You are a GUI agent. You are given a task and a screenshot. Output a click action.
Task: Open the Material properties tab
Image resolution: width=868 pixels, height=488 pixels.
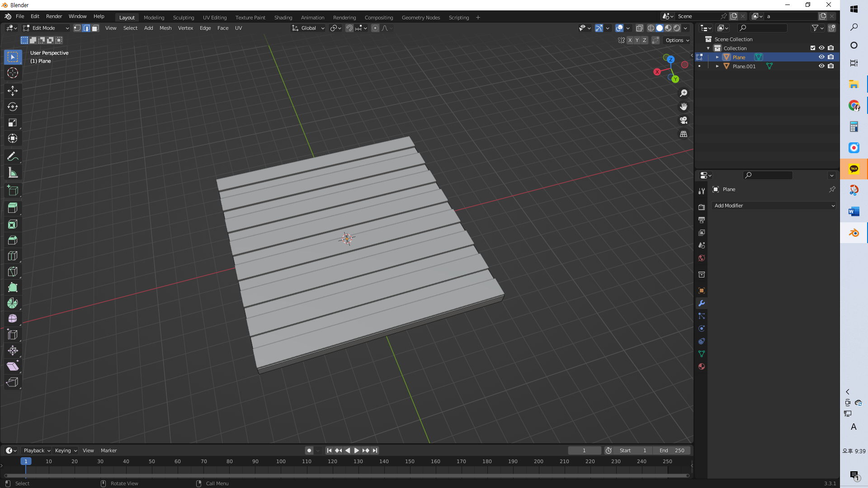click(x=702, y=366)
